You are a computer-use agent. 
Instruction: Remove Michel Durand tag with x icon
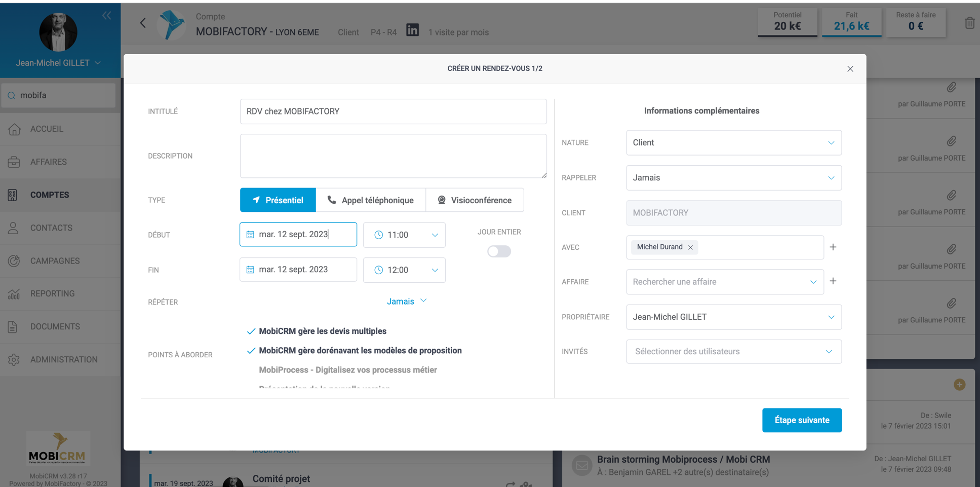pos(690,247)
